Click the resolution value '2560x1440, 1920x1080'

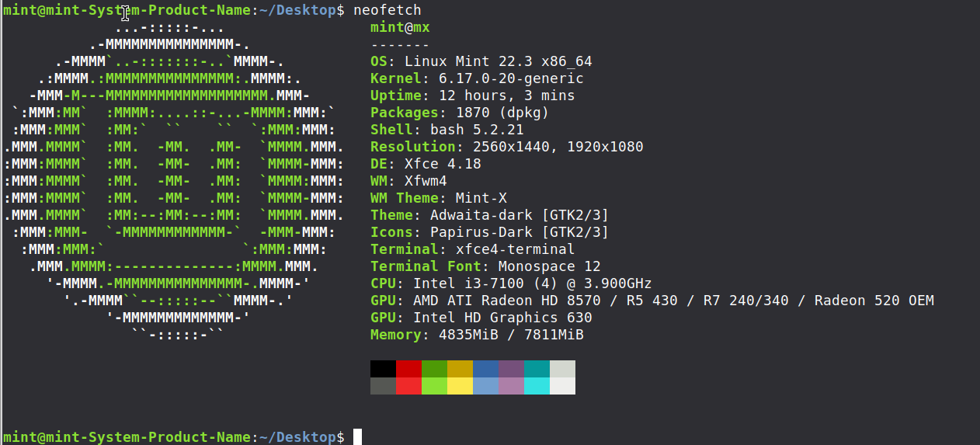tap(558, 147)
